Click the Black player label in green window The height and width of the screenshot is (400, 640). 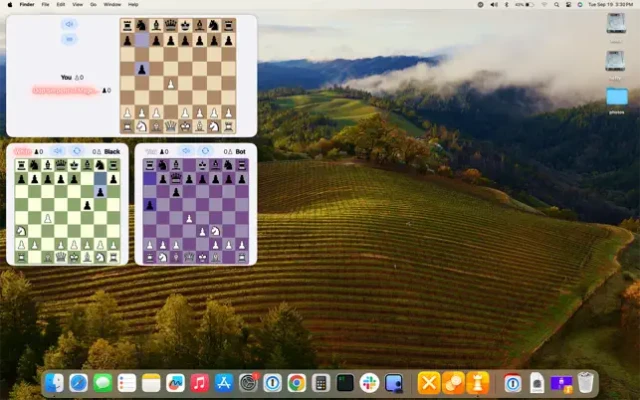point(112,151)
